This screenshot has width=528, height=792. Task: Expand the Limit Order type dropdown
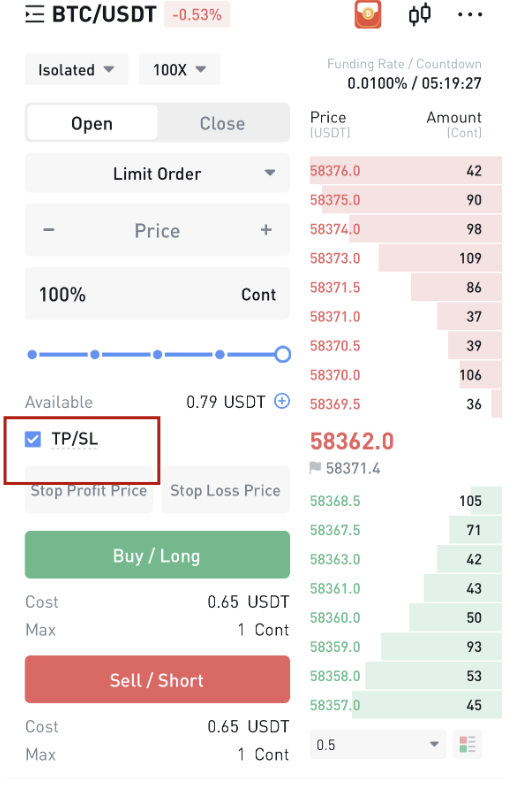[157, 173]
